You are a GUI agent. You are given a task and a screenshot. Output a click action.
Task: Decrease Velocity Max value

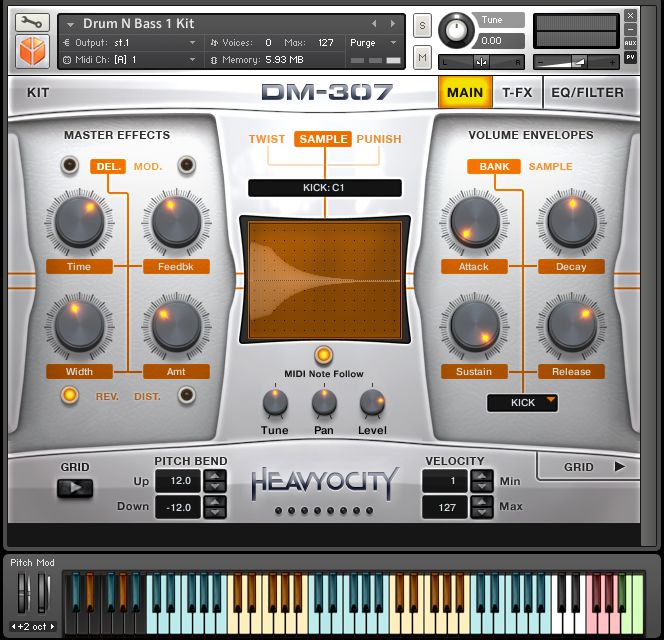pyautogui.click(x=482, y=513)
